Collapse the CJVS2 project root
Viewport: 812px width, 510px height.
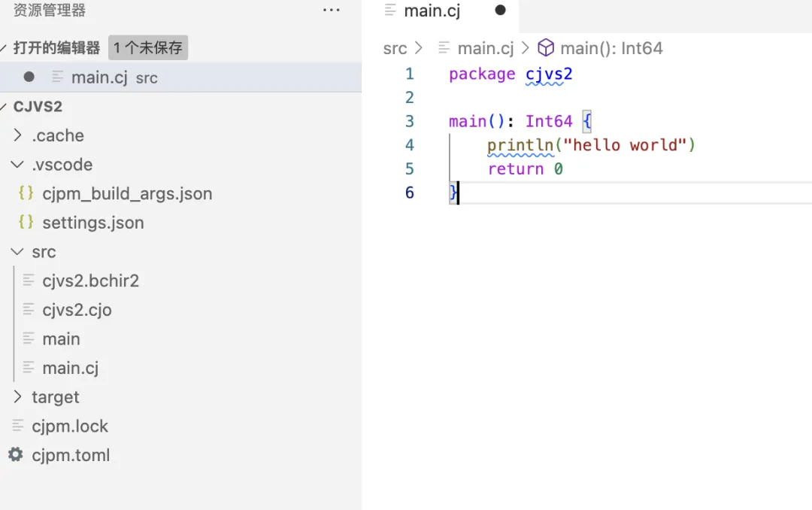point(6,107)
